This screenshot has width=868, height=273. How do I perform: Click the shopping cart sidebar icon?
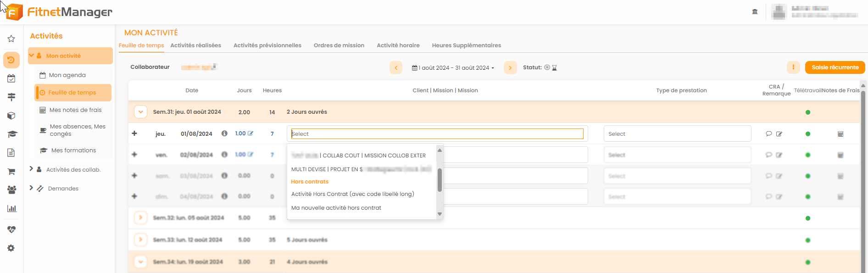(11, 172)
